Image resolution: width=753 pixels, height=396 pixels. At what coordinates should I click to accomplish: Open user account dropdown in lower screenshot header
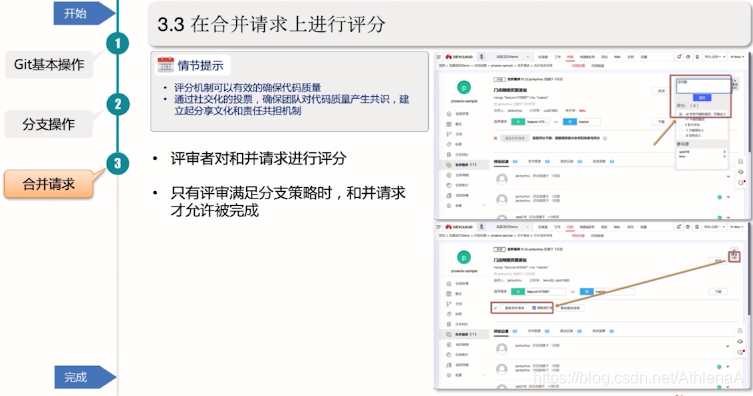pos(737,227)
